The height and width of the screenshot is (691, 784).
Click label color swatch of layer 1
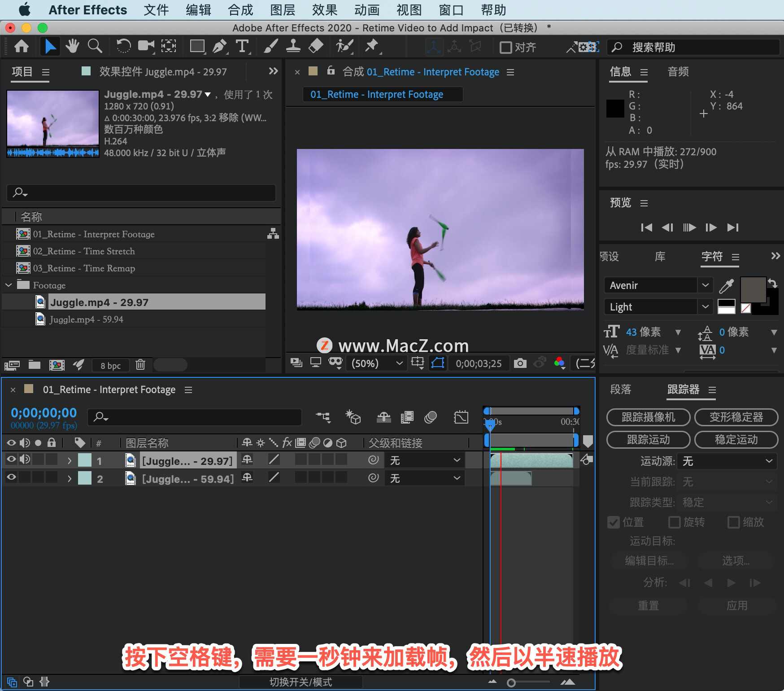pos(85,460)
